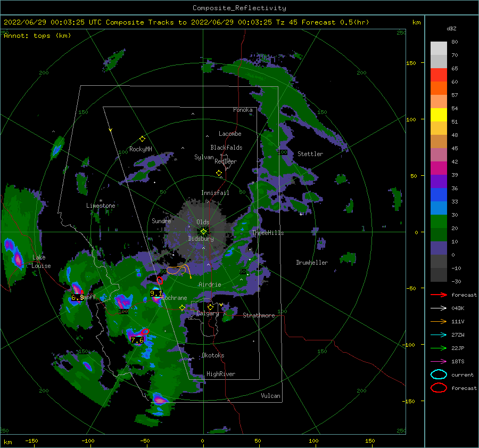Select the purple 36-39 dBZ swatch
Image resolution: width=479 pixels, height=448 pixels.
(439, 182)
